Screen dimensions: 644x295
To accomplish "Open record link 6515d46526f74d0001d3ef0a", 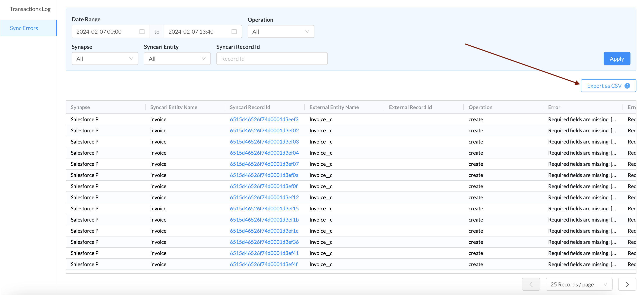I will (x=264, y=175).
